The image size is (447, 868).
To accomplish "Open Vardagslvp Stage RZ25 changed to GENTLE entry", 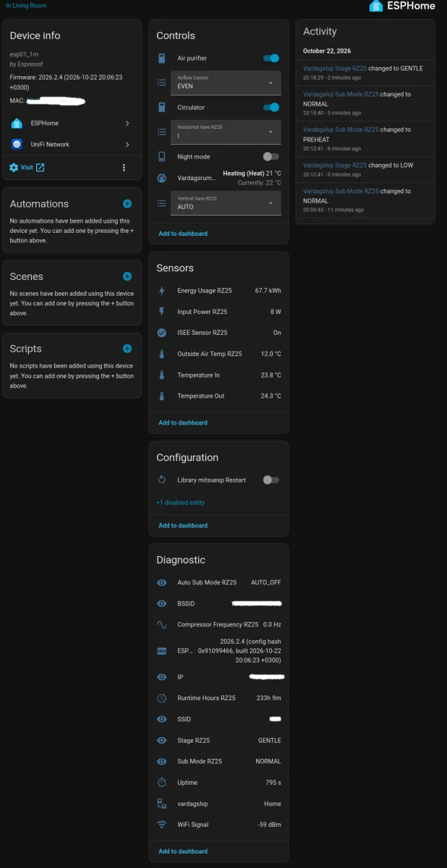I will 365,72.
